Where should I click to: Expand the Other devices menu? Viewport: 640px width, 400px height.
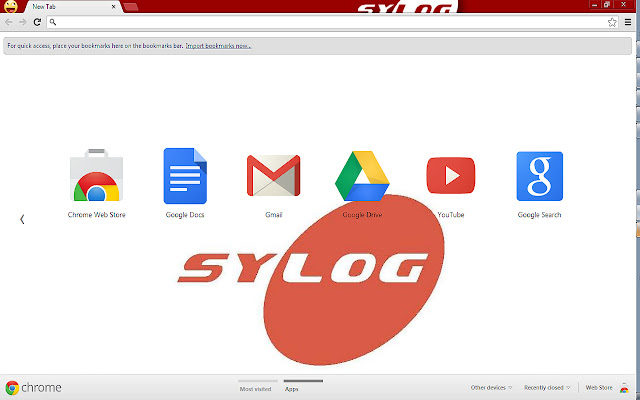(491, 387)
